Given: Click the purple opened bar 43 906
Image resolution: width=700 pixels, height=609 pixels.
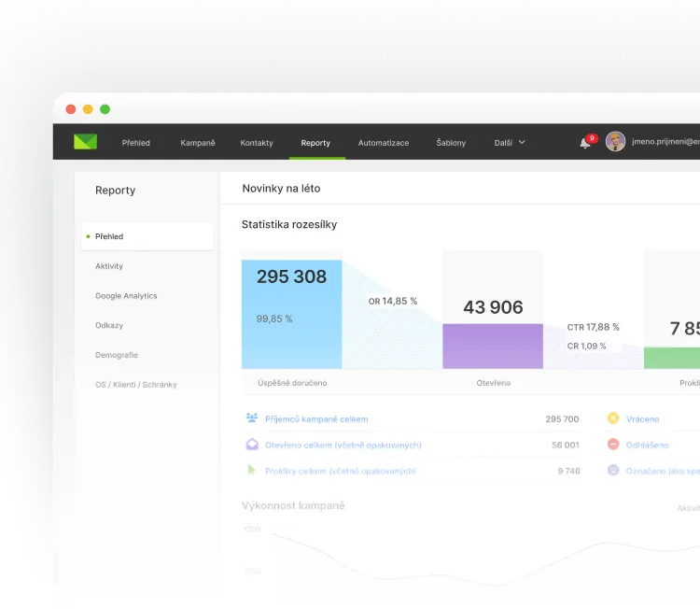Looking at the screenshot, I should tap(493, 346).
